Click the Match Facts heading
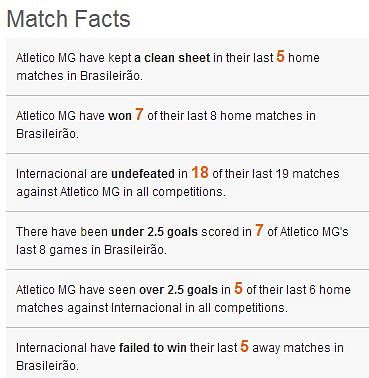Screen dimensions: 369x378 [68, 19]
